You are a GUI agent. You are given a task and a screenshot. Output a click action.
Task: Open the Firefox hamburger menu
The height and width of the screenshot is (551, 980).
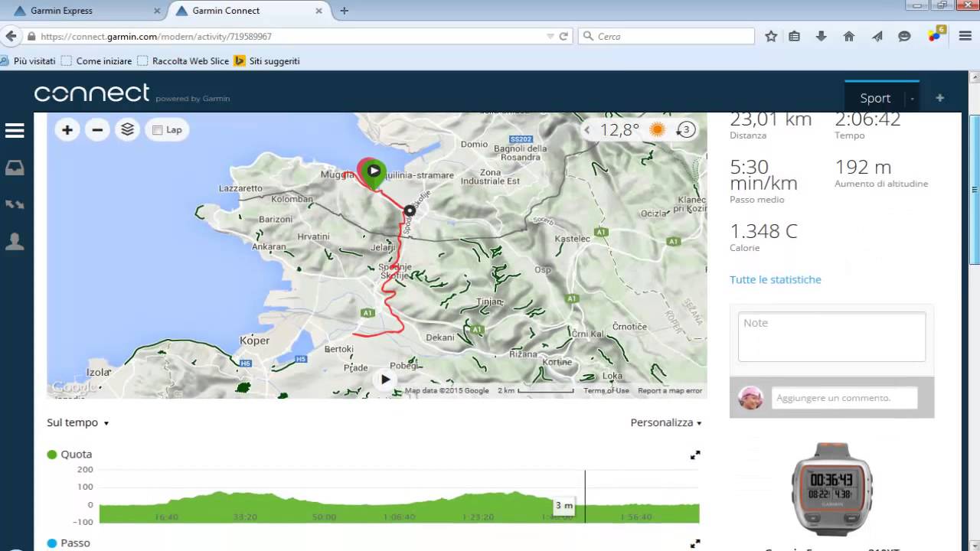[x=964, y=36]
